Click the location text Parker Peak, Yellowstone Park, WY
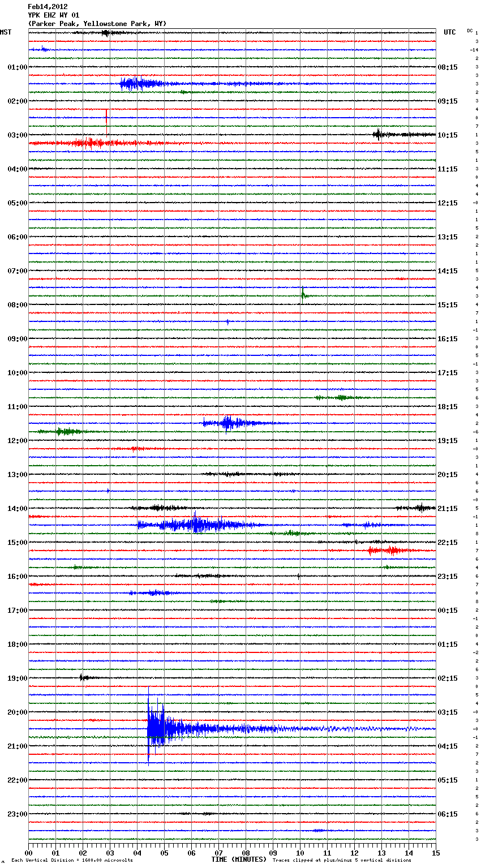The image size is (481, 868). click(x=97, y=24)
